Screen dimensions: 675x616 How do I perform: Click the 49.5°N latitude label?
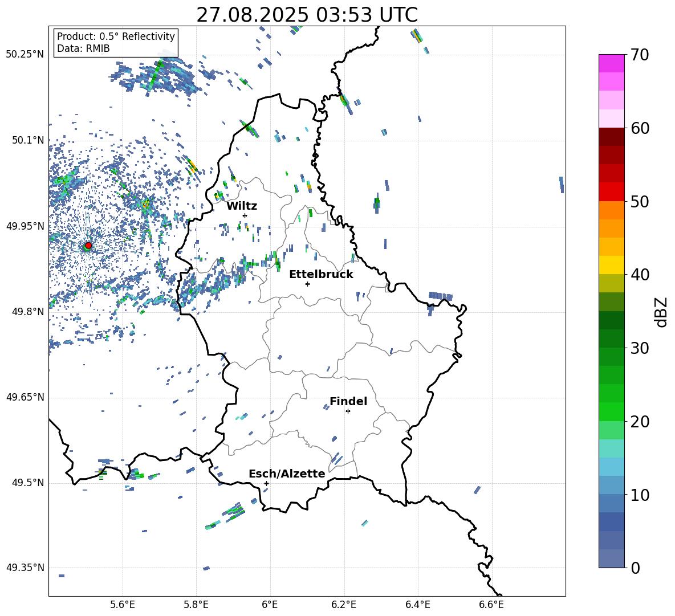(x=29, y=483)
